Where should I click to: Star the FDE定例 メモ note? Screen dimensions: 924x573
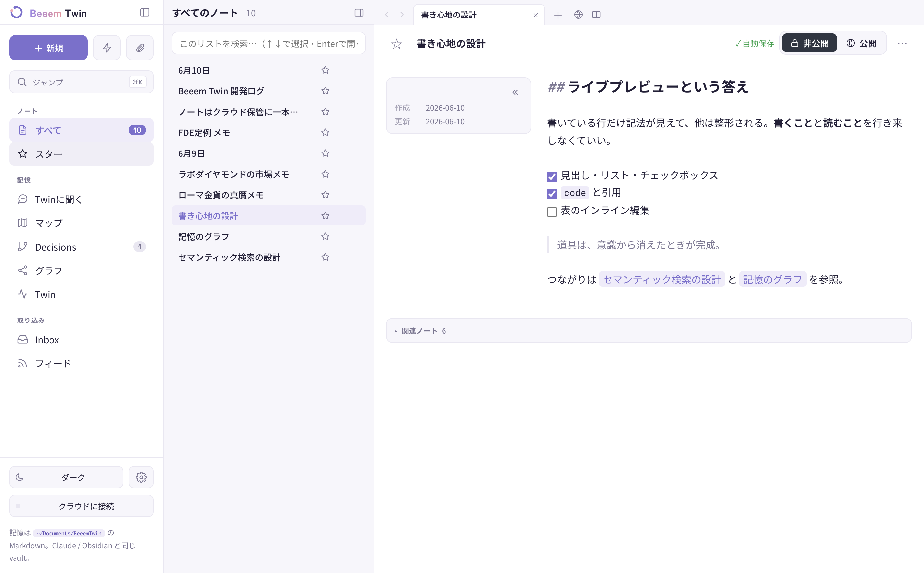(325, 133)
